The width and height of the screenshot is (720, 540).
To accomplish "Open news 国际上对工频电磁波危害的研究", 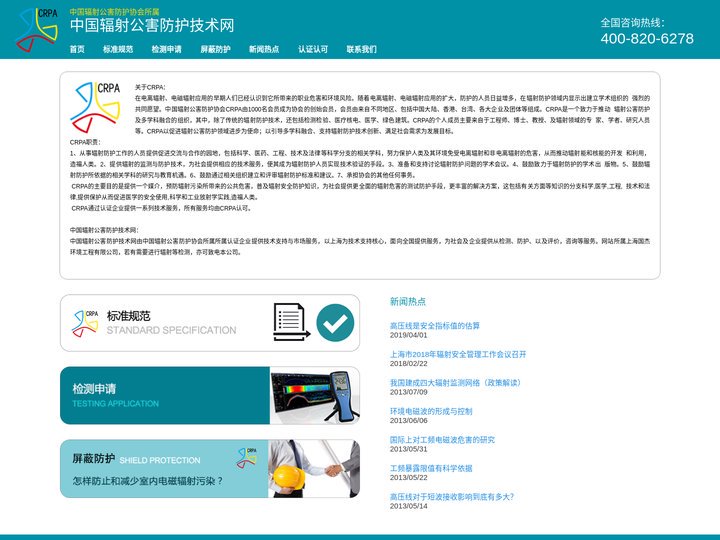I will pyautogui.click(x=442, y=439).
